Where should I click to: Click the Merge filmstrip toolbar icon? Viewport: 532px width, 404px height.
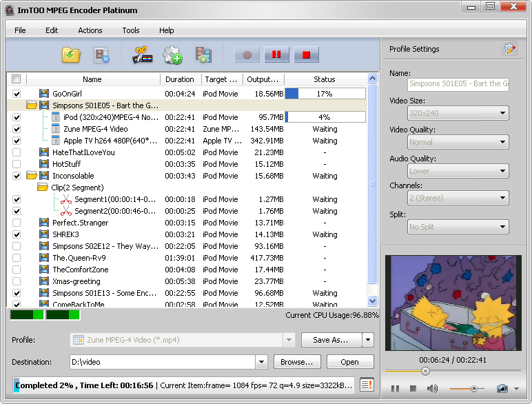203,54
